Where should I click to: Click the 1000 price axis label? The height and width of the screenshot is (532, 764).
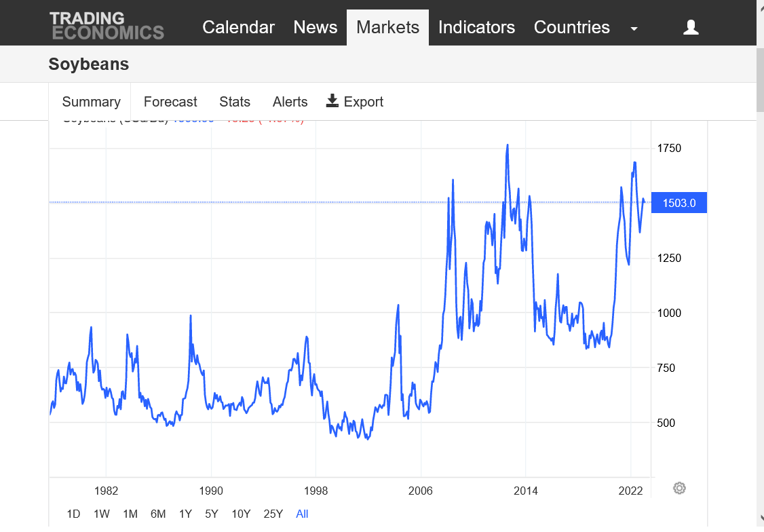click(669, 313)
